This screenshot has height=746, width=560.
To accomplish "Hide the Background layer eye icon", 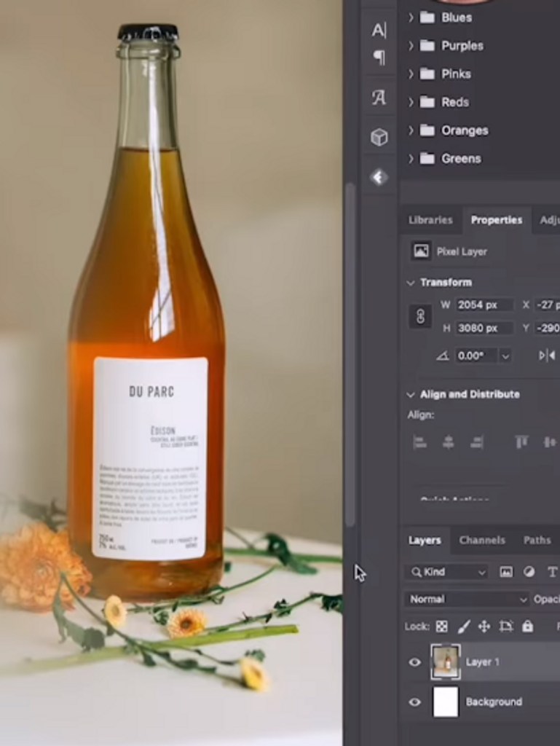I will point(414,702).
